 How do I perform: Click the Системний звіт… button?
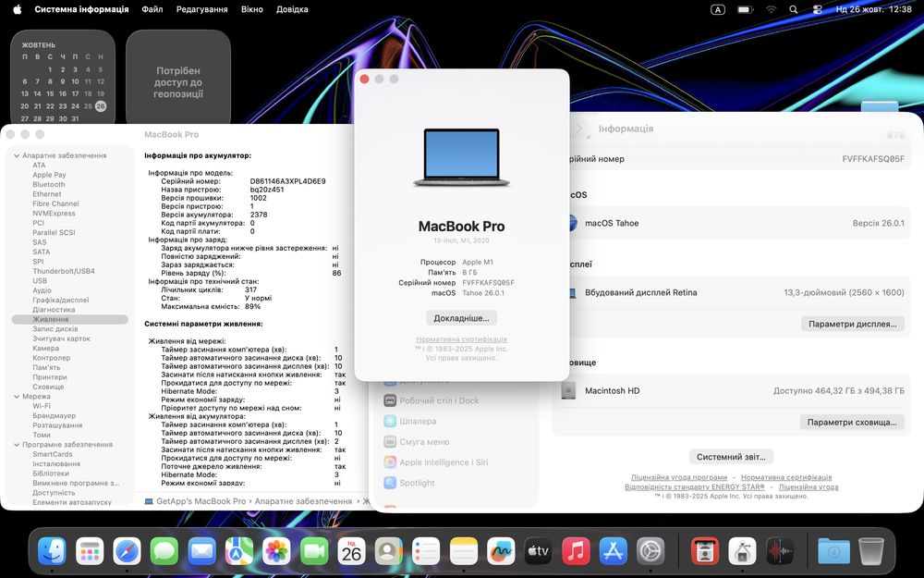[x=731, y=457]
